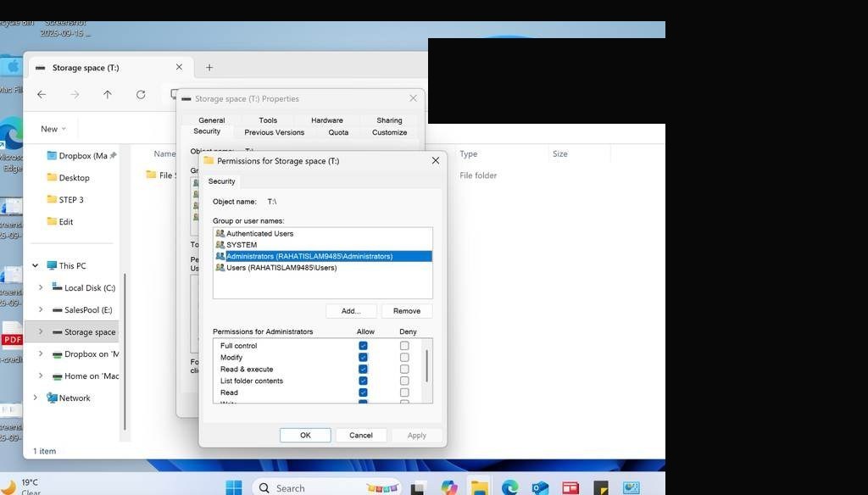Open the Edit folder in sidebar
Screen dimensions: 868x495
point(60,222)
